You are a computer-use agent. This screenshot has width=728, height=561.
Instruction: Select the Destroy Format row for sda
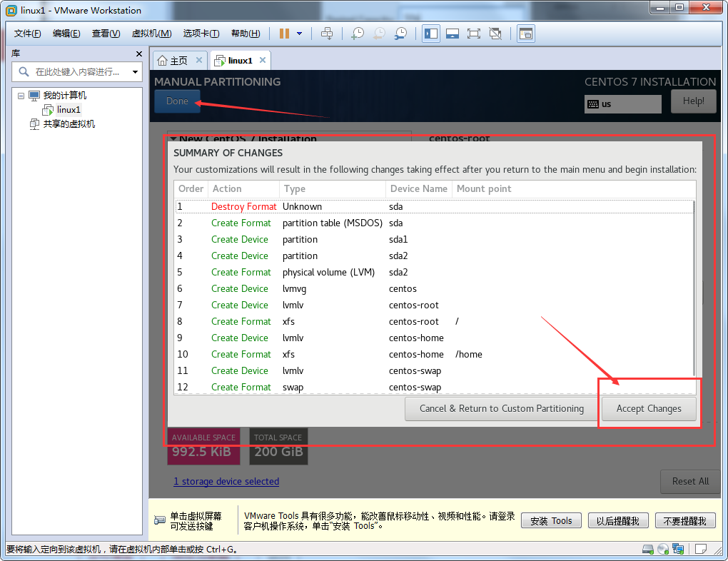[434, 207]
